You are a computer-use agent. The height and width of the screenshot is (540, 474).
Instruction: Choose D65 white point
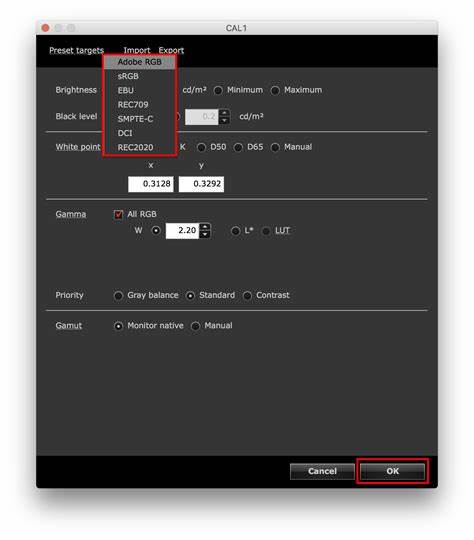[x=238, y=148]
